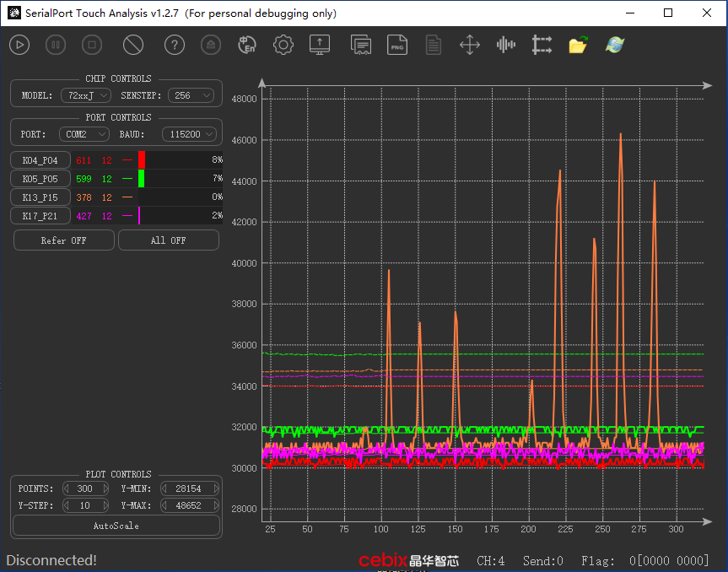Viewport: 728px width, 572px height.
Task: Click the AutoScale button
Action: coord(116,526)
